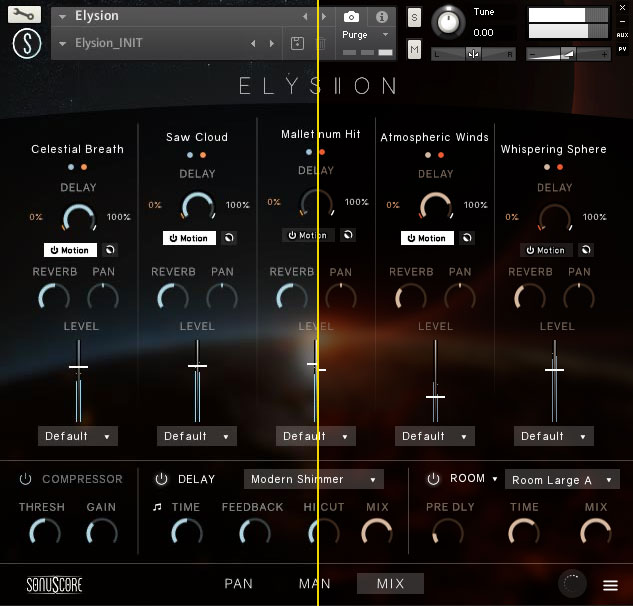Solo the instrument with the S button
This screenshot has width=633, height=606.
[414, 18]
